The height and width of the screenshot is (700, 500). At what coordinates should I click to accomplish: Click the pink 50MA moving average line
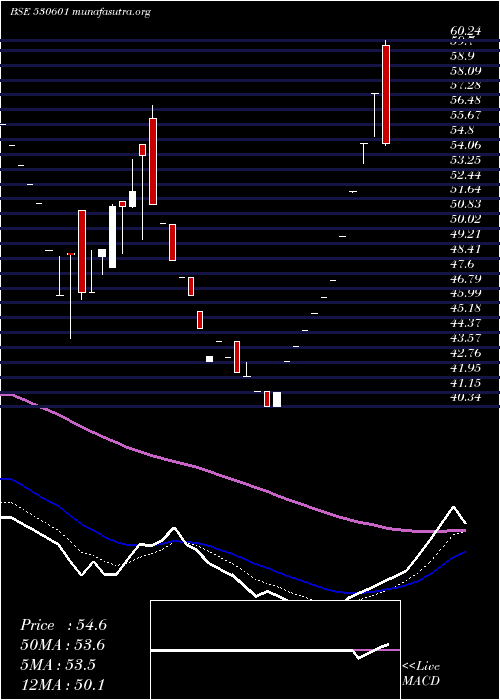232,479
